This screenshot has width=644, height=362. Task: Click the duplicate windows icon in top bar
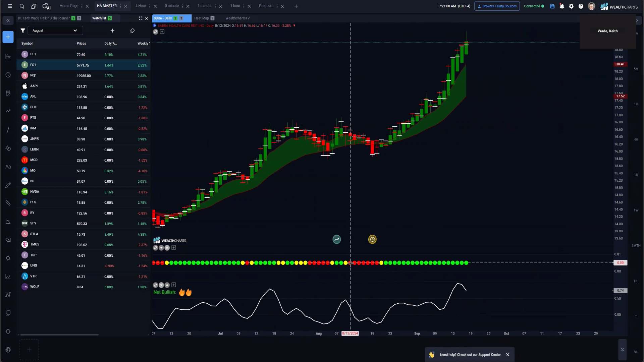point(34,6)
